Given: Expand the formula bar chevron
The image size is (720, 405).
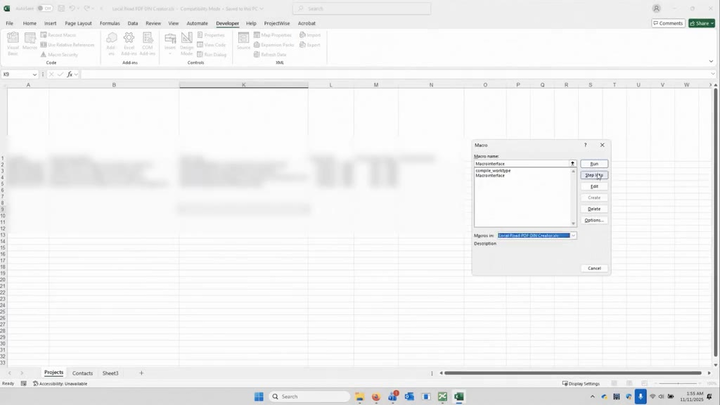Looking at the screenshot, I should [x=713, y=74].
